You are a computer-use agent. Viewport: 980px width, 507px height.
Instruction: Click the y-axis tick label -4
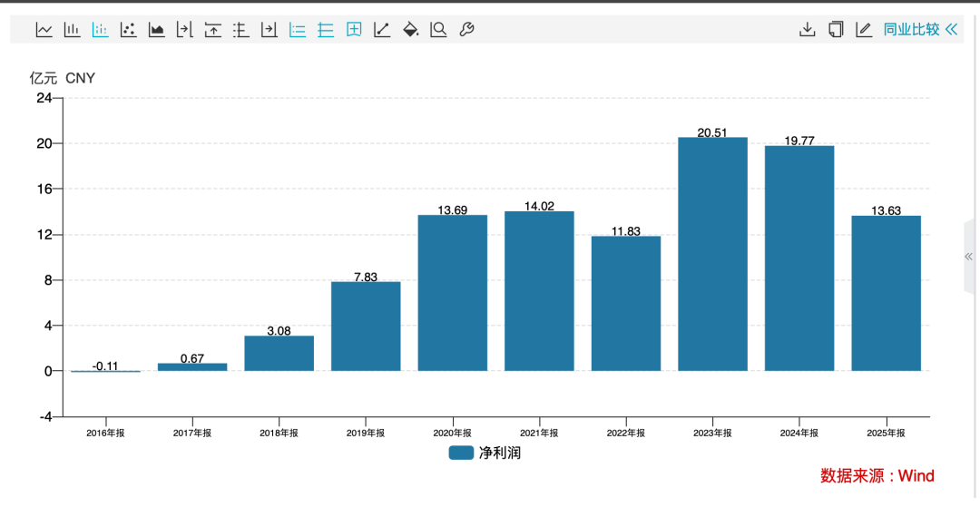point(46,416)
